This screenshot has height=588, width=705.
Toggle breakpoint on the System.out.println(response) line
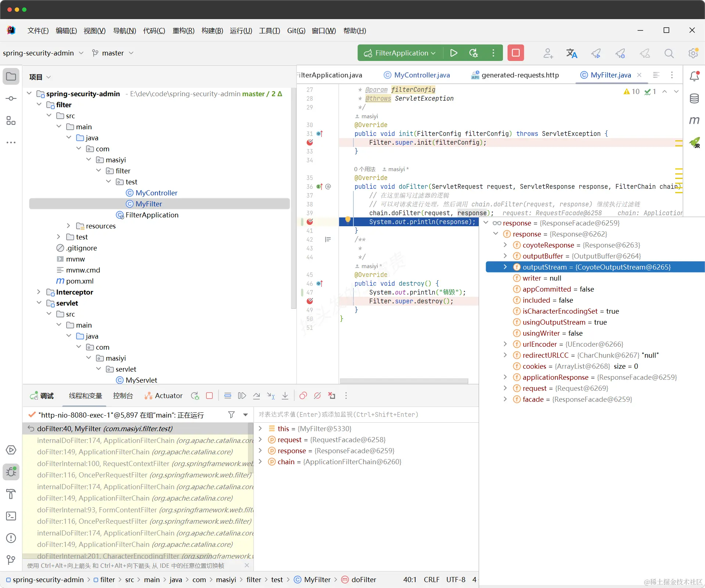click(x=310, y=222)
